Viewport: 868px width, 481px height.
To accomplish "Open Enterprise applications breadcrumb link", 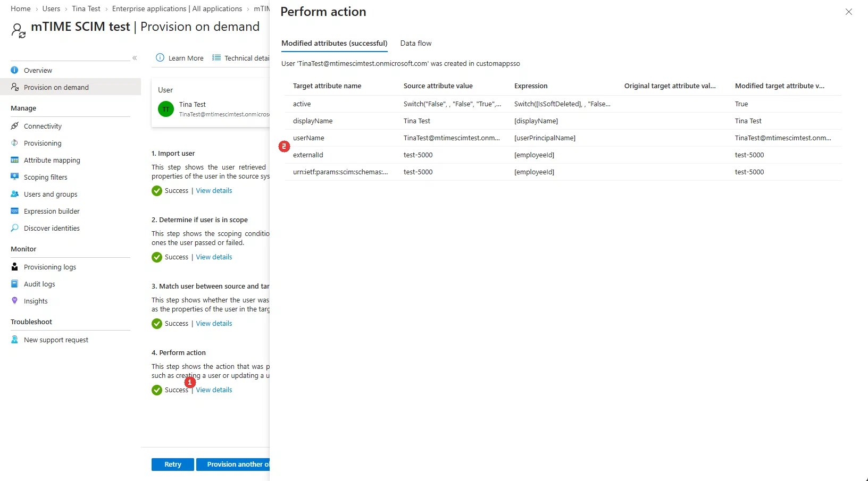I will (x=177, y=9).
